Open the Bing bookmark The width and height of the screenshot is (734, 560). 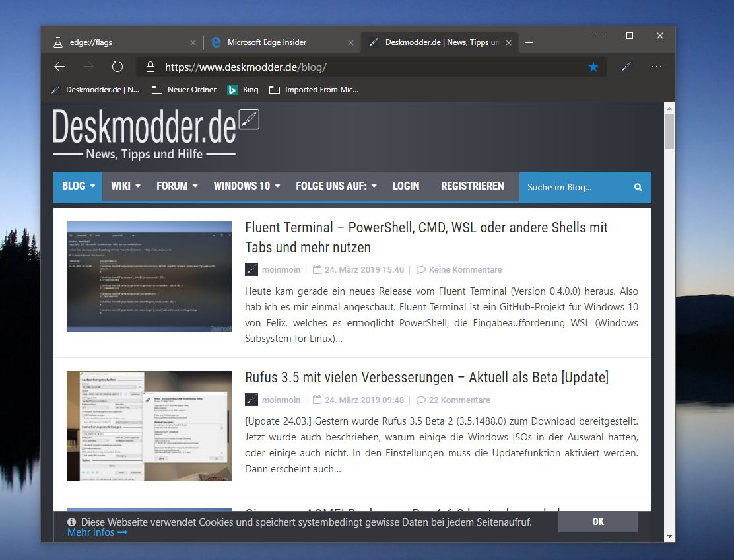pyautogui.click(x=243, y=89)
